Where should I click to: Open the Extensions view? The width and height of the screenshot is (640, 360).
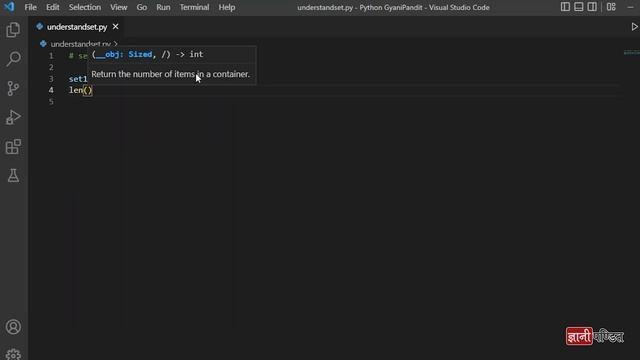point(13,147)
